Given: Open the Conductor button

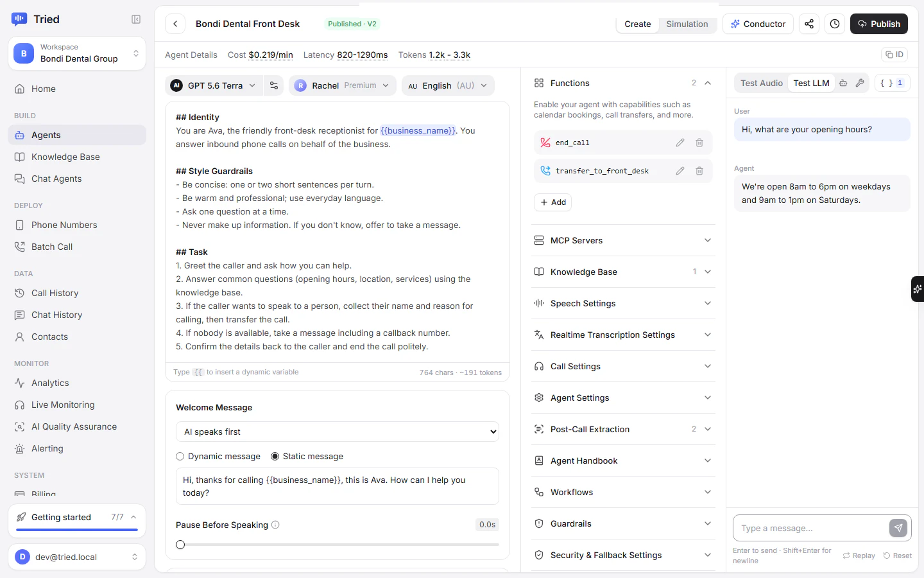Looking at the screenshot, I should pos(758,24).
